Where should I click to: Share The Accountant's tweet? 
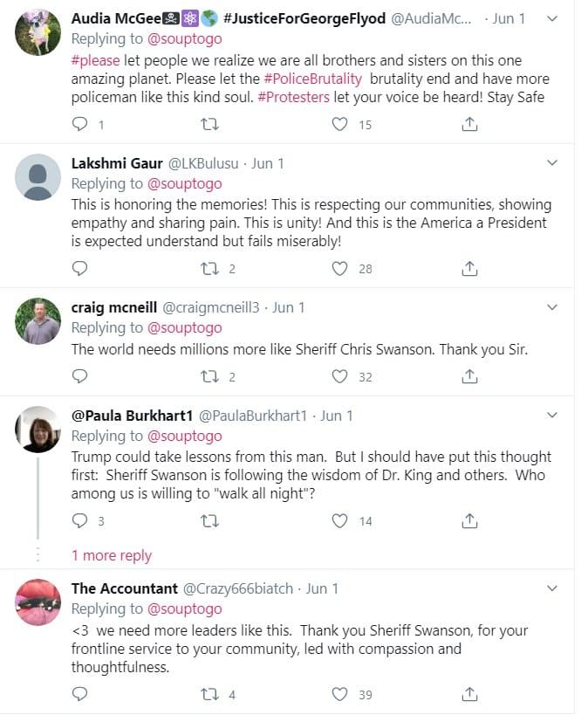469,694
